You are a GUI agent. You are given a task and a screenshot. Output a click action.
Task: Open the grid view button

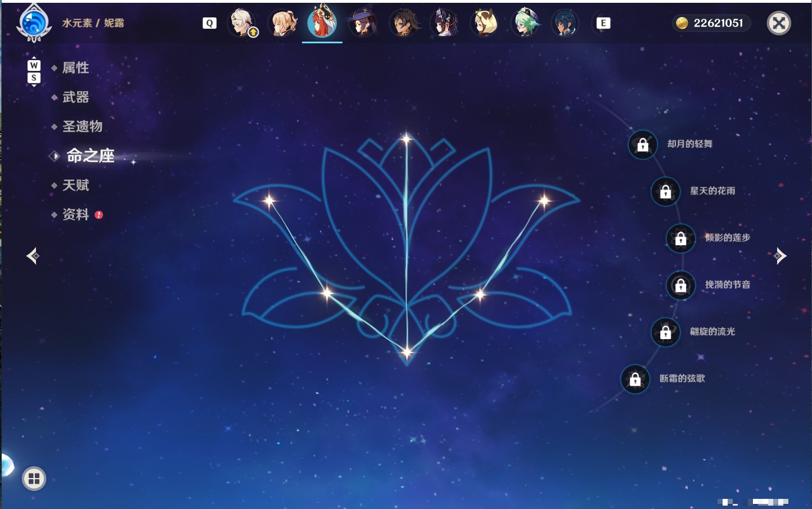34,479
